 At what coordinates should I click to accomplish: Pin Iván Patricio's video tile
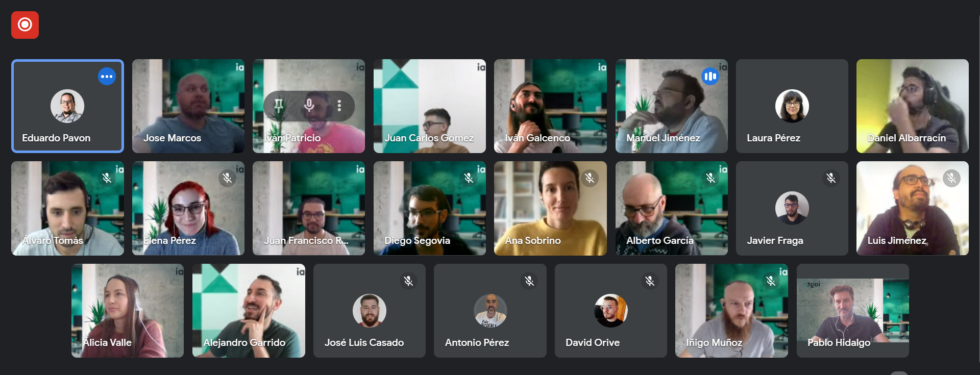279,106
